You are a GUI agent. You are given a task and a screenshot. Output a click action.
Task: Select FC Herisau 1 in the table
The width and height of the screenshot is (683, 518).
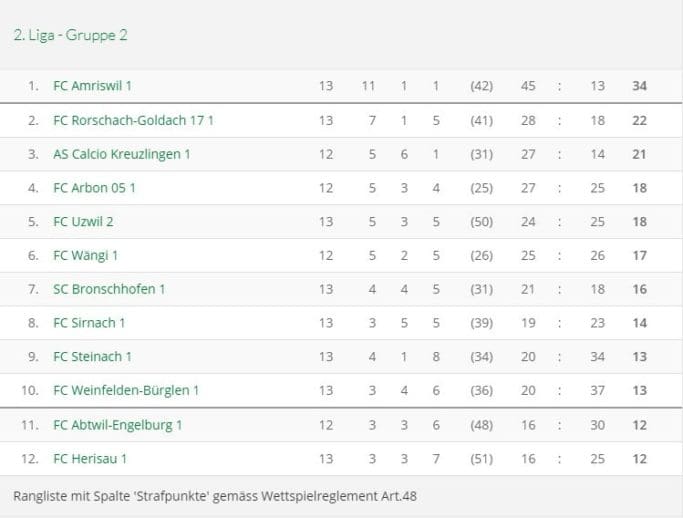point(90,459)
